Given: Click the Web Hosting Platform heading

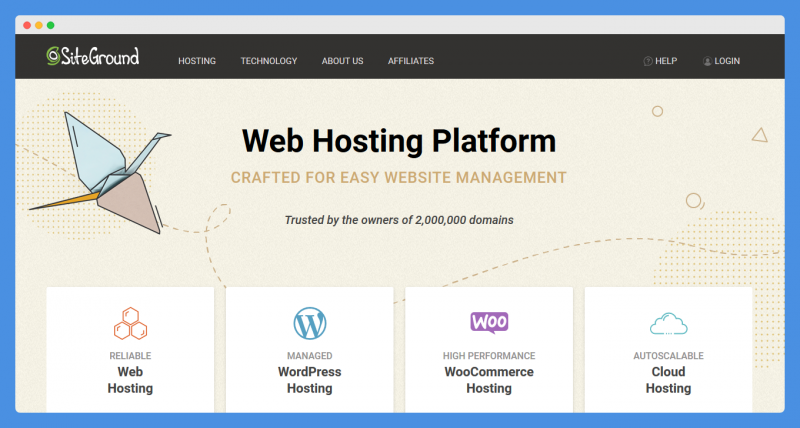Looking at the screenshot, I should click(x=399, y=141).
